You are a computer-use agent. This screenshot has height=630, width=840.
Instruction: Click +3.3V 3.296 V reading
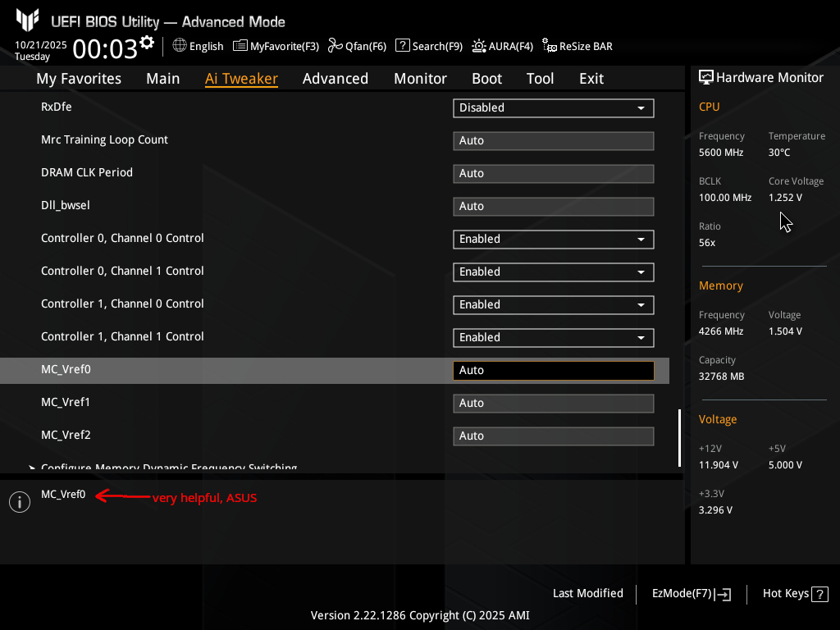pos(715,510)
